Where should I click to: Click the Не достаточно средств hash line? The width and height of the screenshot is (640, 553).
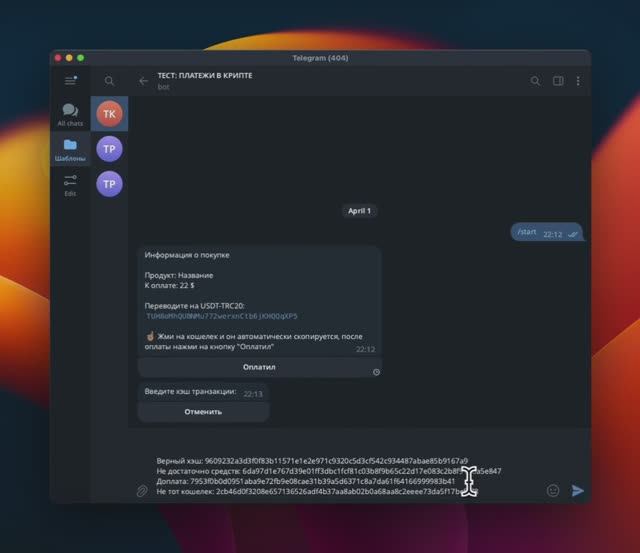[329, 471]
